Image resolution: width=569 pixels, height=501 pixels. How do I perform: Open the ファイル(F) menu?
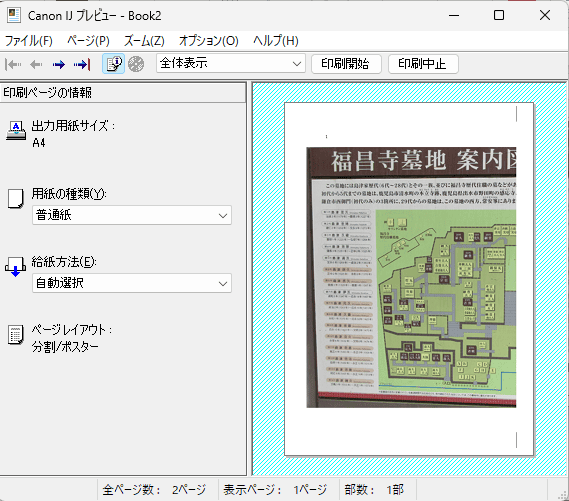point(29,41)
